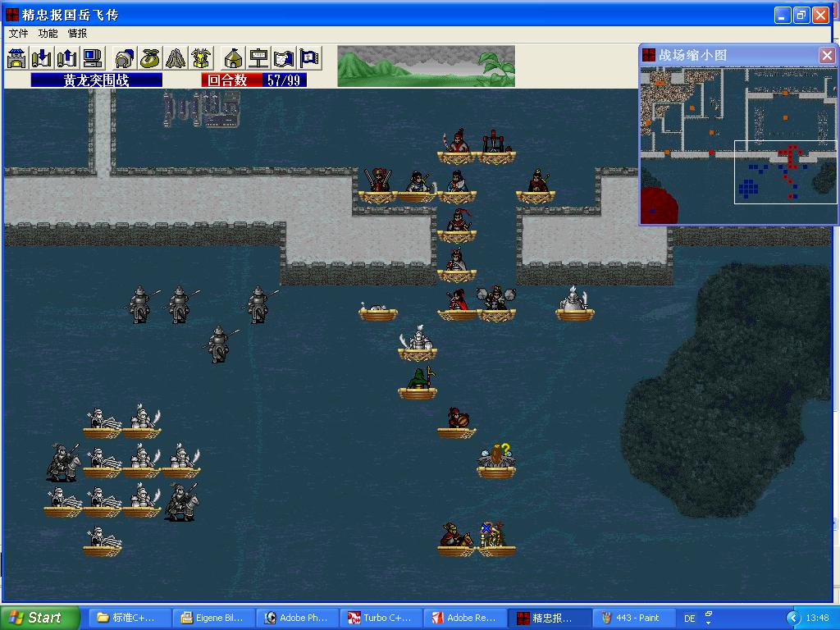Select the red rider beside blue X unit
The image size is (840, 630).
pos(456,539)
